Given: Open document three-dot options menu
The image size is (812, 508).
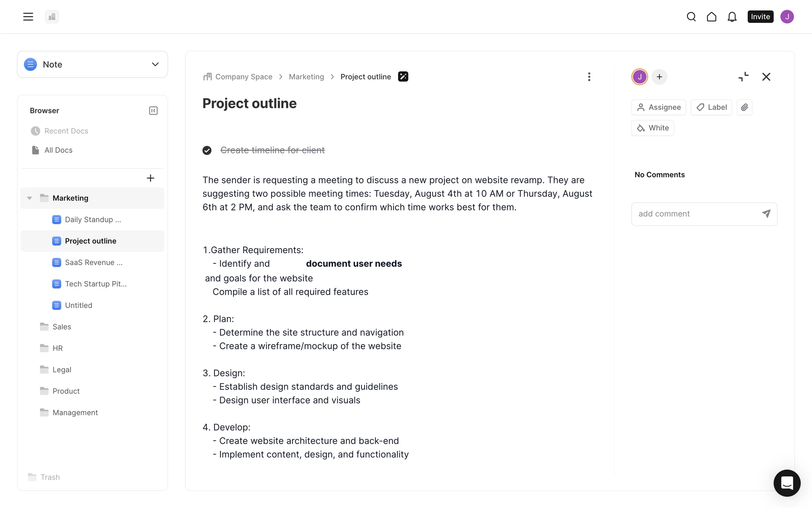Looking at the screenshot, I should click(x=589, y=77).
